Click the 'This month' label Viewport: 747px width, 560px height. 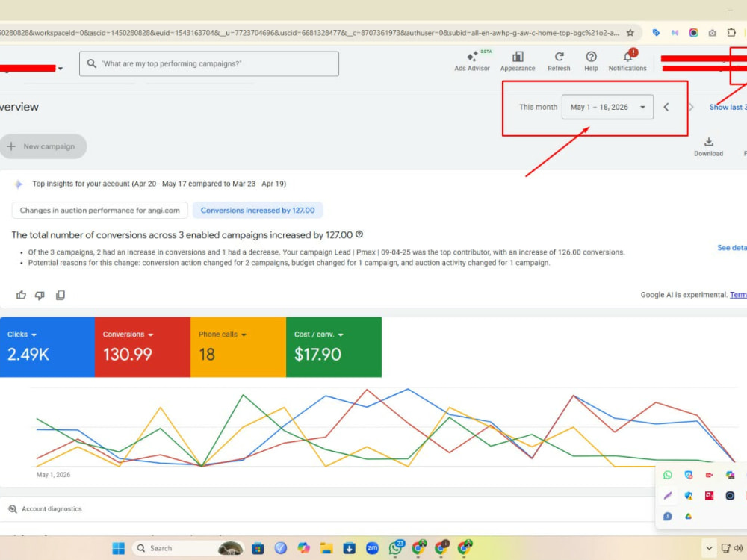click(x=538, y=107)
